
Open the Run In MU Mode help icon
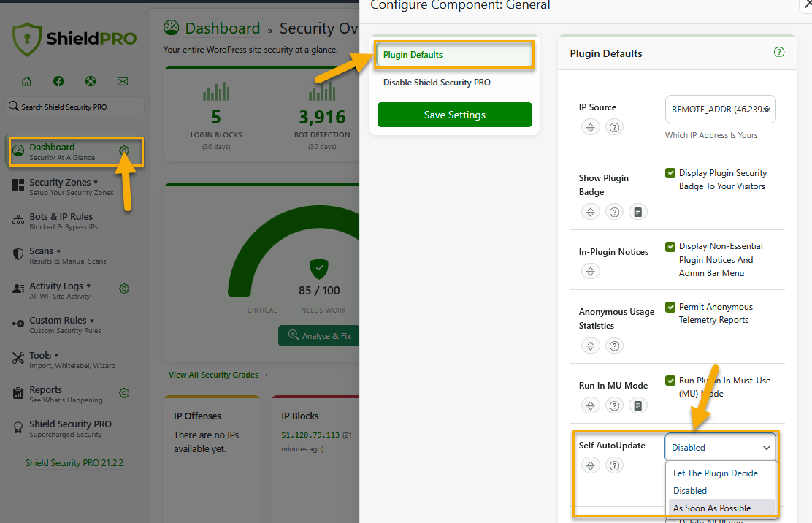pyautogui.click(x=614, y=405)
